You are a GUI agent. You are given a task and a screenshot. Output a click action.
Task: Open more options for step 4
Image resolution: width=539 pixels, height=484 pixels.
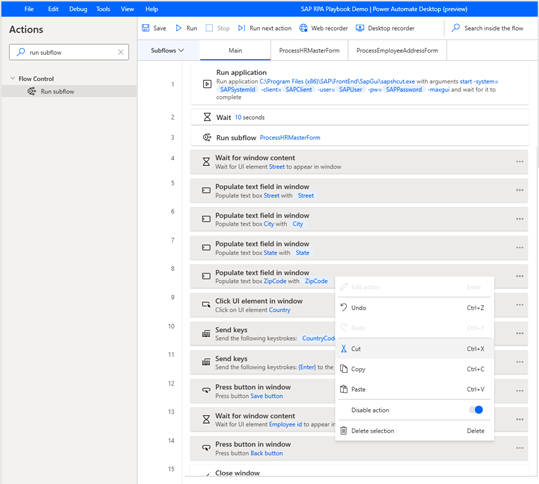519,162
